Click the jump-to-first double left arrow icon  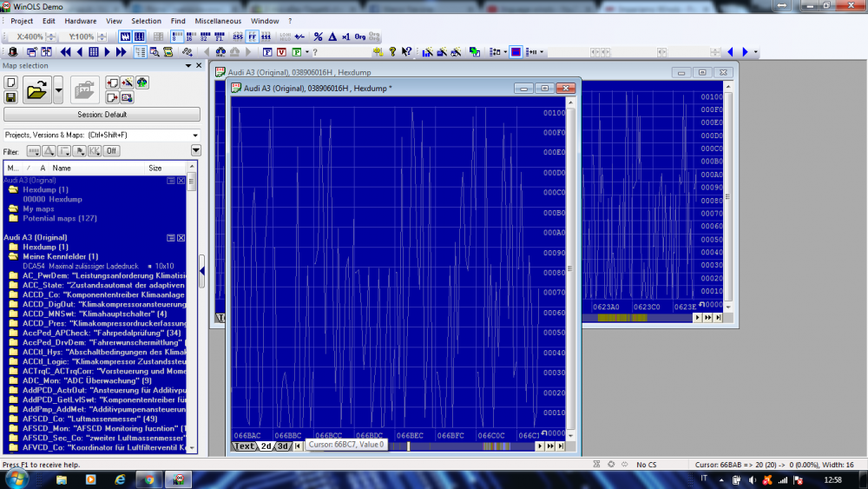(66, 52)
